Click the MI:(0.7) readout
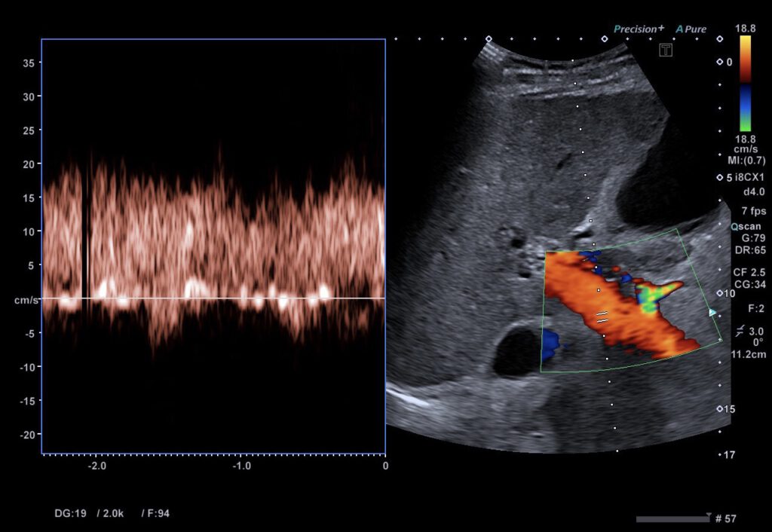 click(746, 161)
